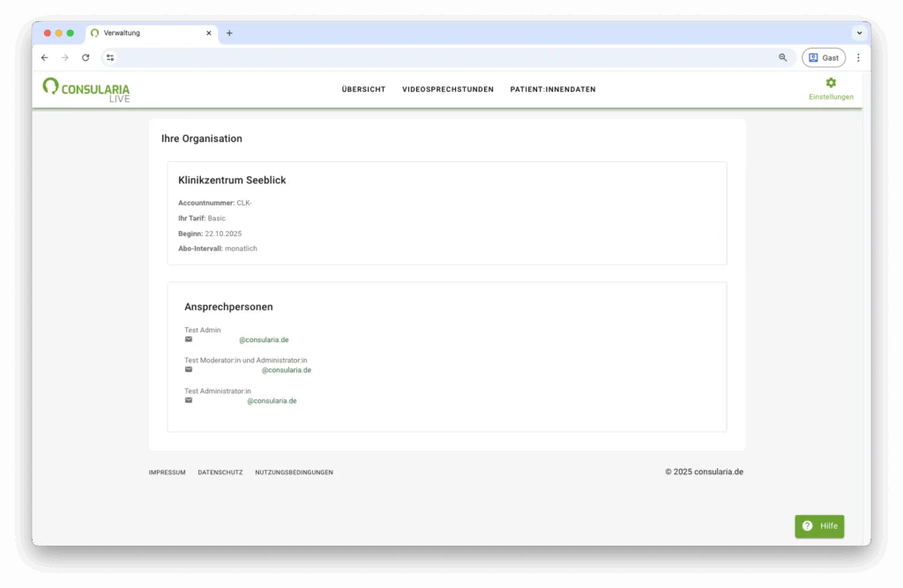Go back using the browser back arrow
The width and height of the screenshot is (903, 588).
(45, 57)
